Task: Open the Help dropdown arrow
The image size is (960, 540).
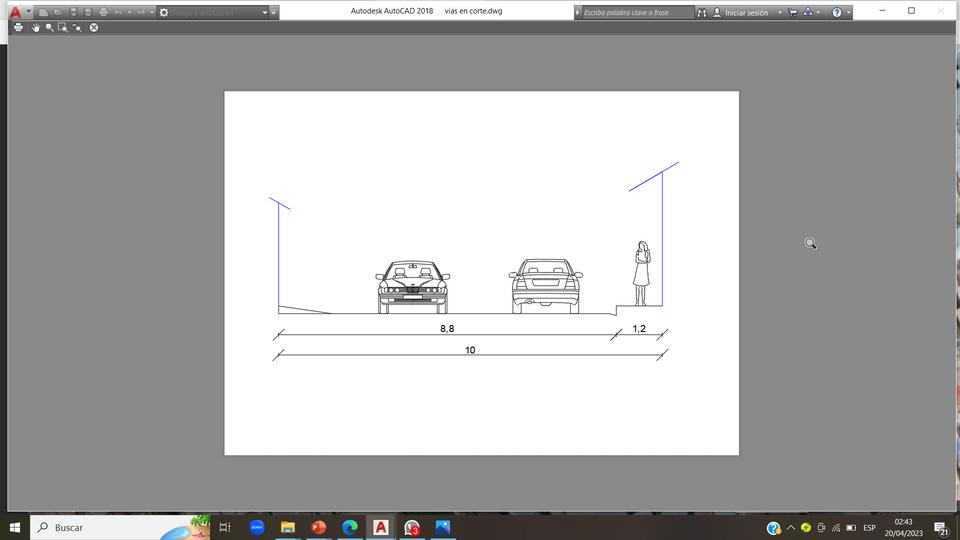Action: pos(849,12)
